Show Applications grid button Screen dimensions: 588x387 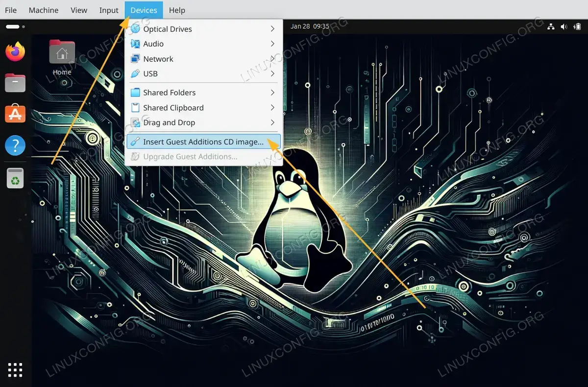click(x=15, y=370)
